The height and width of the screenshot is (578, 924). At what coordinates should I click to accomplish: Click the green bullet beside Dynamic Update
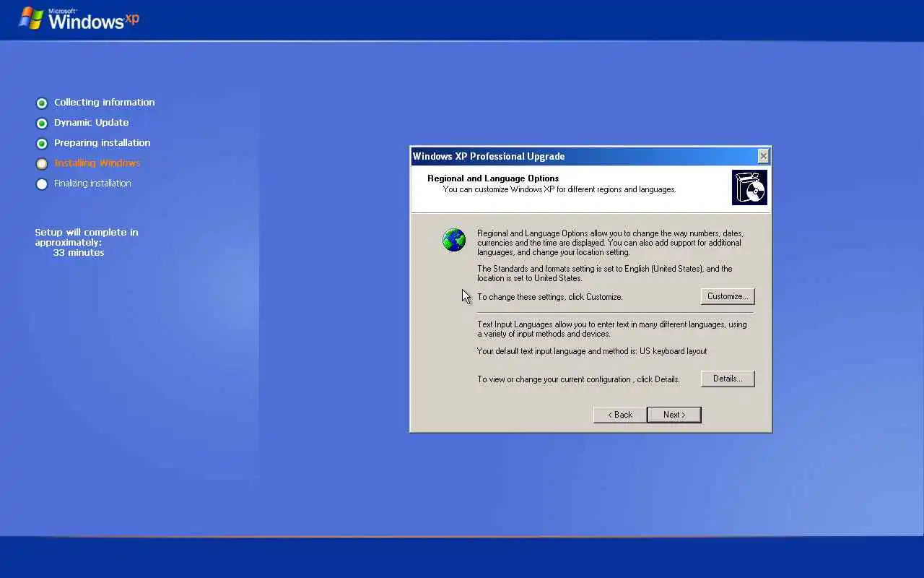pos(42,124)
